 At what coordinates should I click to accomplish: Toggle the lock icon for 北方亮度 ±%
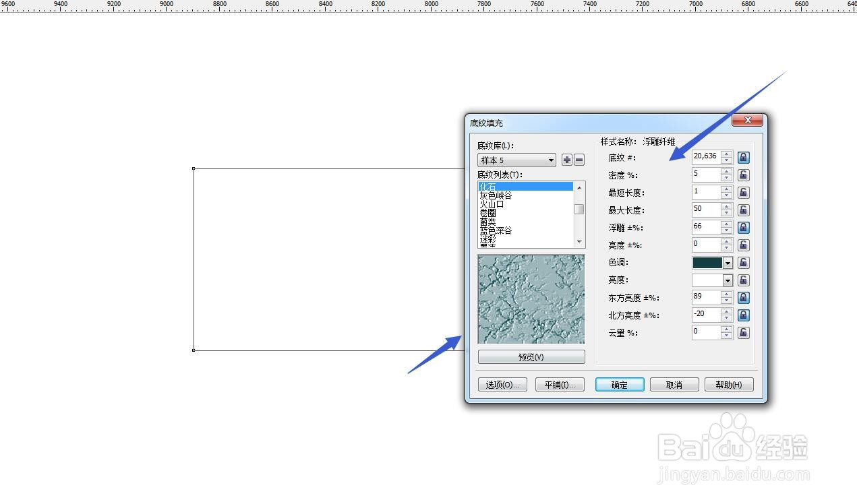(x=743, y=315)
